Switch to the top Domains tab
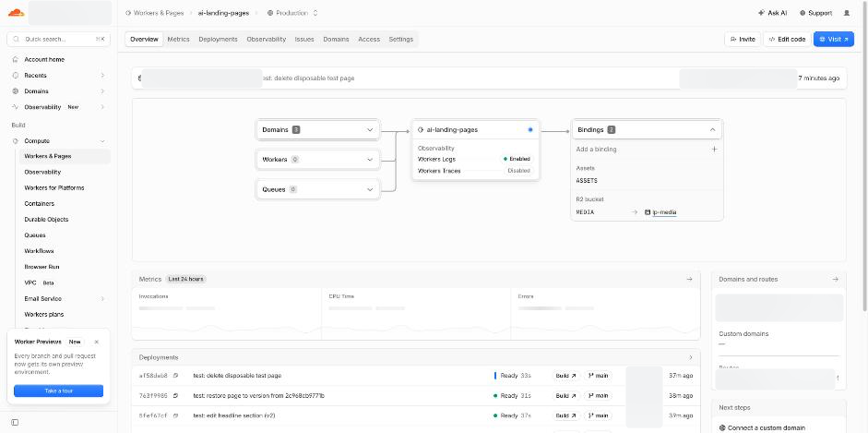The image size is (868, 433). 336,40
